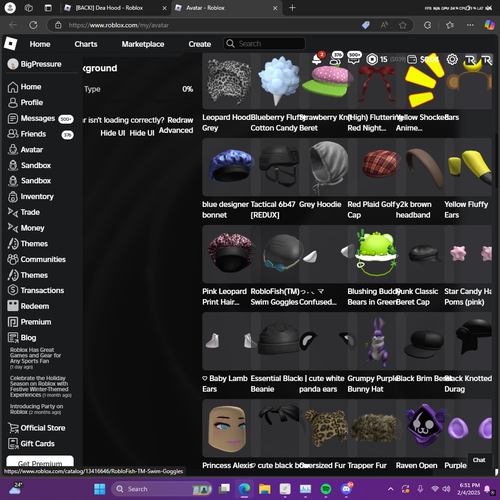Open Discord from the taskbar

pyautogui.click(x=347, y=489)
